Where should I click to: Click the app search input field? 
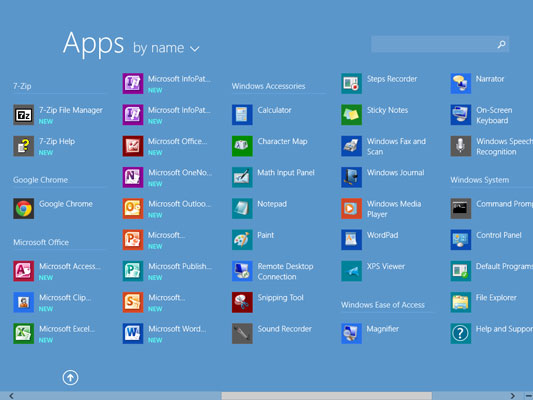click(x=440, y=44)
